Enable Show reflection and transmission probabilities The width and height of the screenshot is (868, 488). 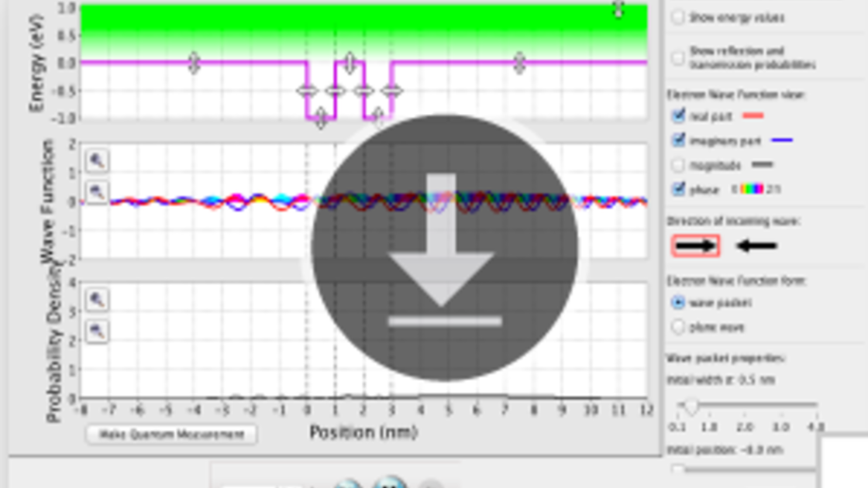click(678, 58)
